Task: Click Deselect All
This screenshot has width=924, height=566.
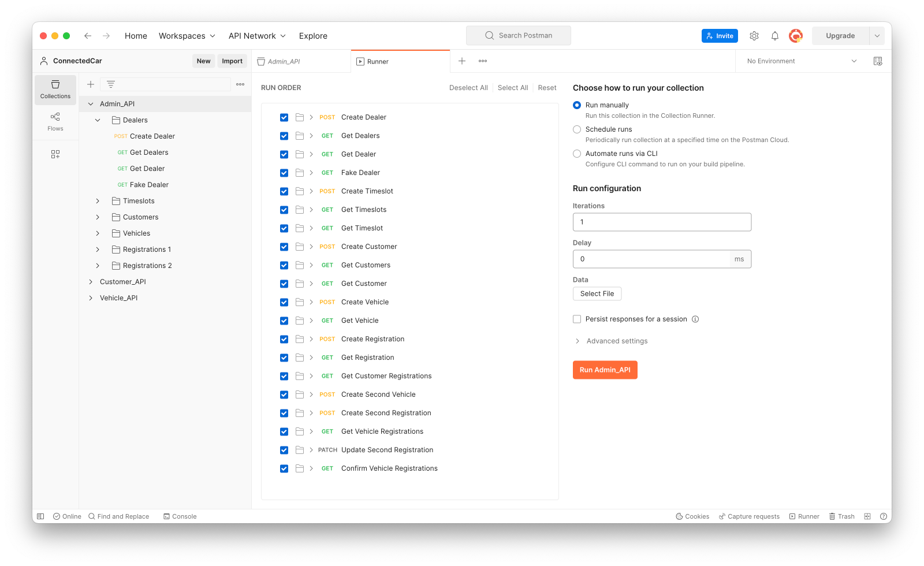Action: 468,88
